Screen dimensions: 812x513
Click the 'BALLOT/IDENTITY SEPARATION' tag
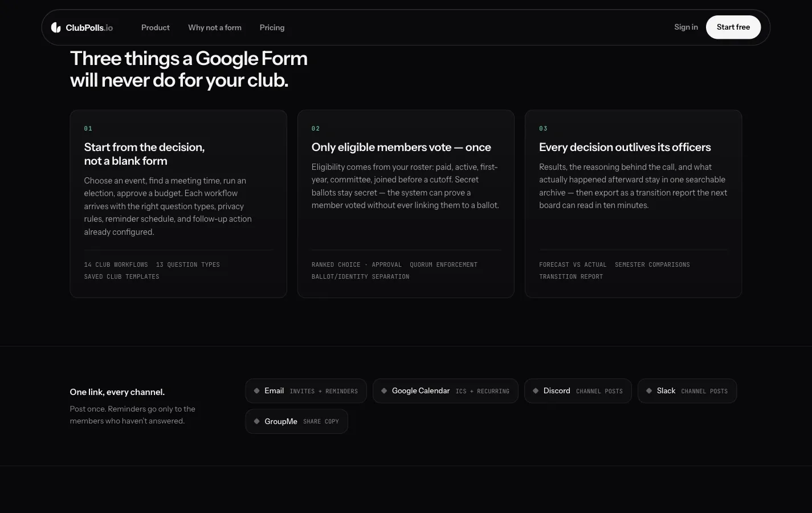pos(361,276)
